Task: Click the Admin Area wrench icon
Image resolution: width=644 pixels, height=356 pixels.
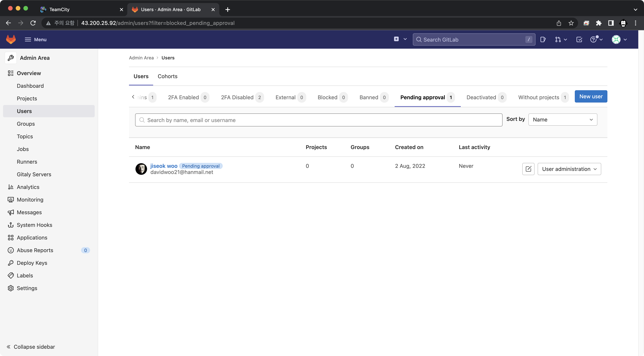Action: pyautogui.click(x=11, y=58)
